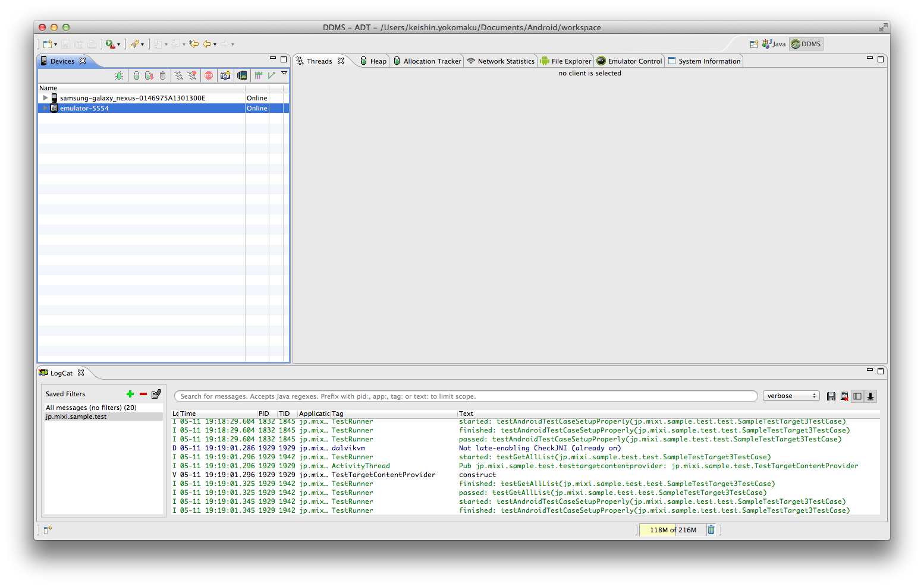Screen dimensions: 924x587
Task: Expand the emulator-5554 device tree
Action: pos(45,108)
